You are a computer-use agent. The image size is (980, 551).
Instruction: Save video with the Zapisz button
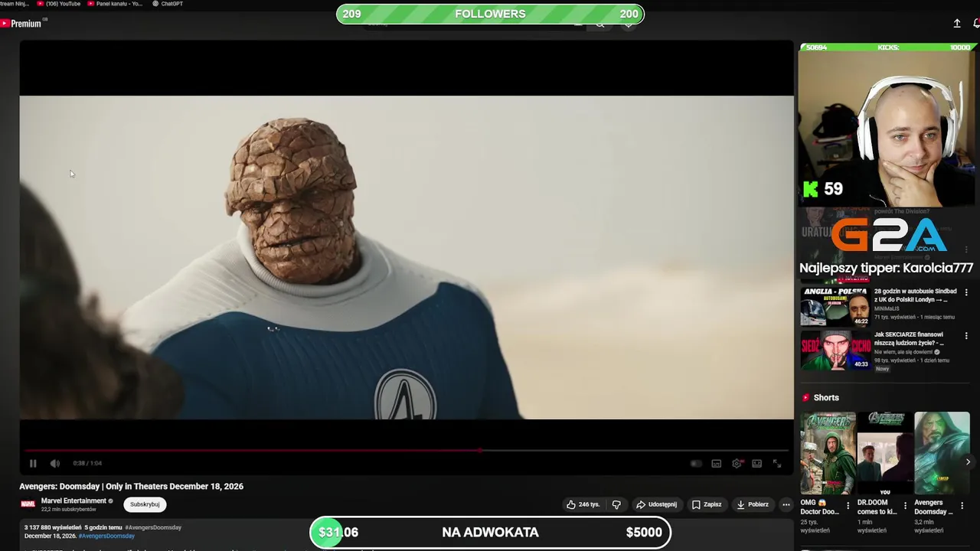707,504
